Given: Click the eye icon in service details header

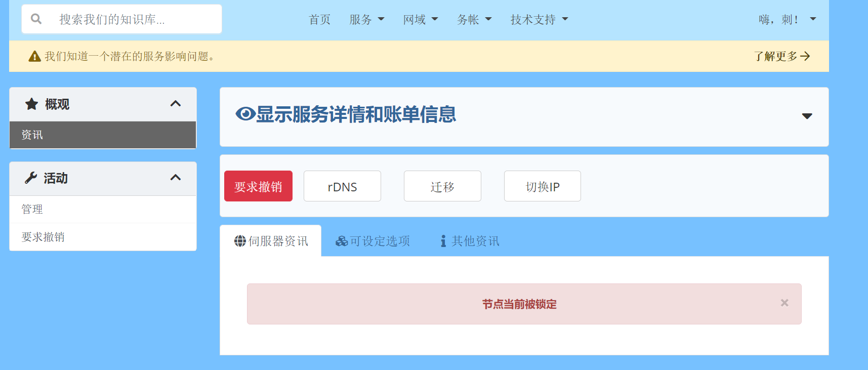Looking at the screenshot, I should pyautogui.click(x=245, y=114).
